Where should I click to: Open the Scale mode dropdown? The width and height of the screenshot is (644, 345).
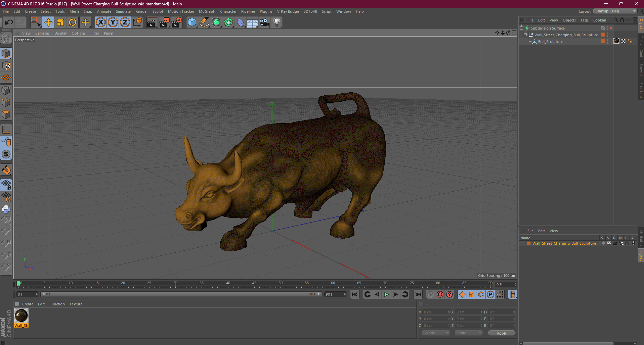tap(469, 333)
